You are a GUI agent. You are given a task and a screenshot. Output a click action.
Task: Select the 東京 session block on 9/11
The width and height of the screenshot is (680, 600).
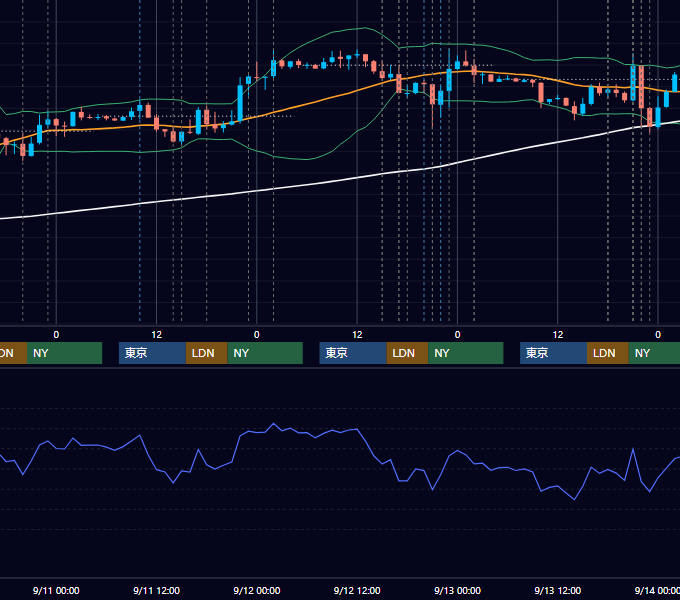[x=152, y=353]
